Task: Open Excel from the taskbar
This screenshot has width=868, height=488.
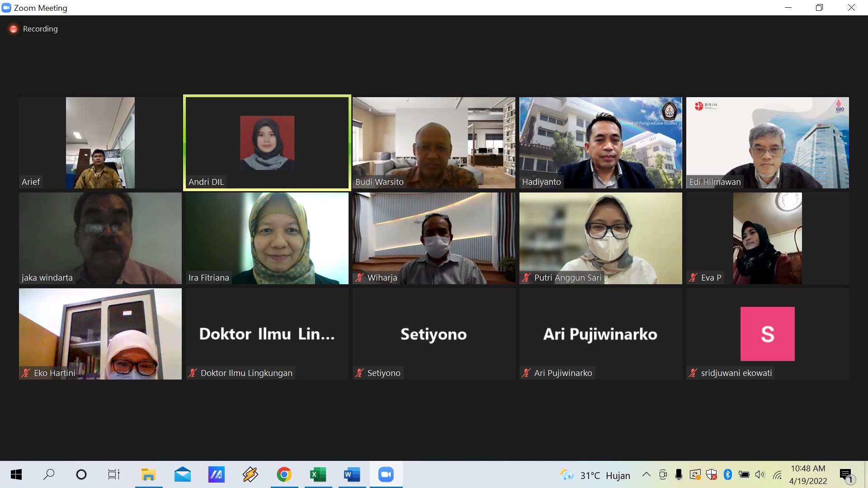Action: tap(318, 474)
